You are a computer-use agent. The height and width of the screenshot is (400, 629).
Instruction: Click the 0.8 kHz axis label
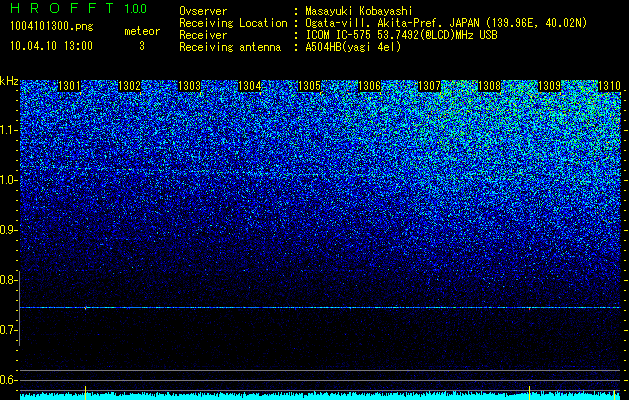(8, 280)
